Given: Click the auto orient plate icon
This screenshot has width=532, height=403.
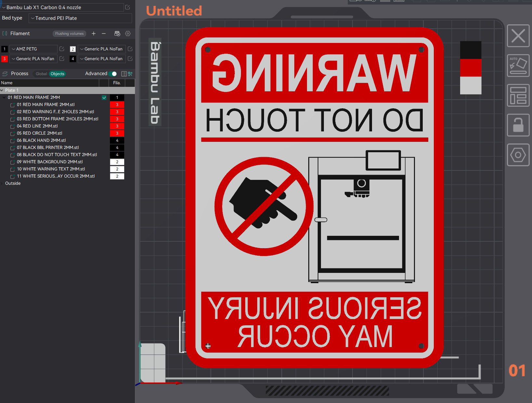Looking at the screenshot, I should (x=518, y=66).
